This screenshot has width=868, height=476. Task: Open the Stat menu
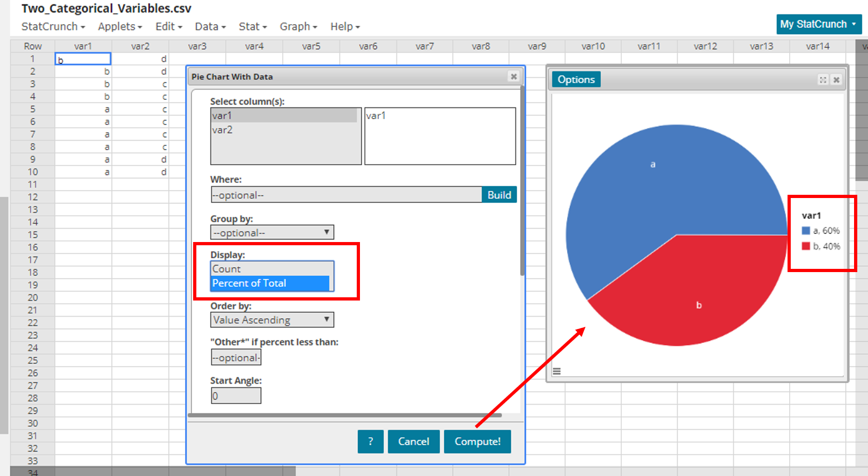click(252, 26)
